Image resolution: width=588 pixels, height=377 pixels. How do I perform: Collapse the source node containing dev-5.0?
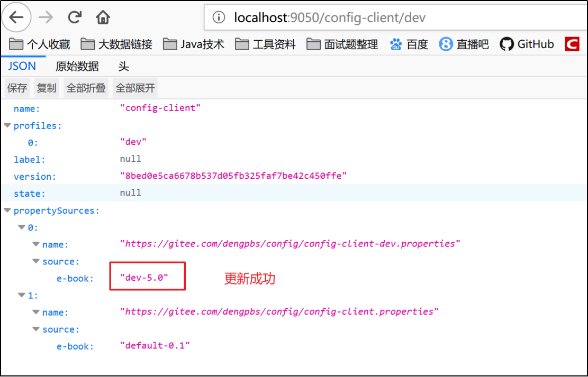pos(36,261)
